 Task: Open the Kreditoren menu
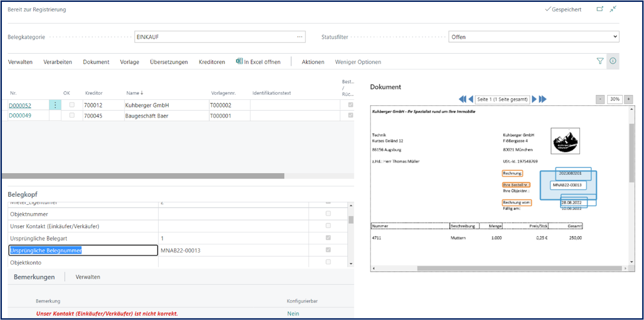pos(212,62)
